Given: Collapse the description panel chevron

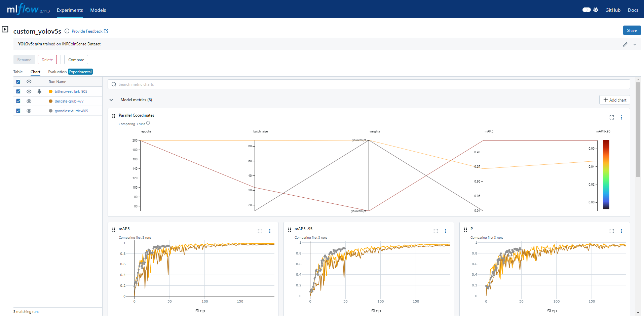Looking at the screenshot, I should (635, 44).
